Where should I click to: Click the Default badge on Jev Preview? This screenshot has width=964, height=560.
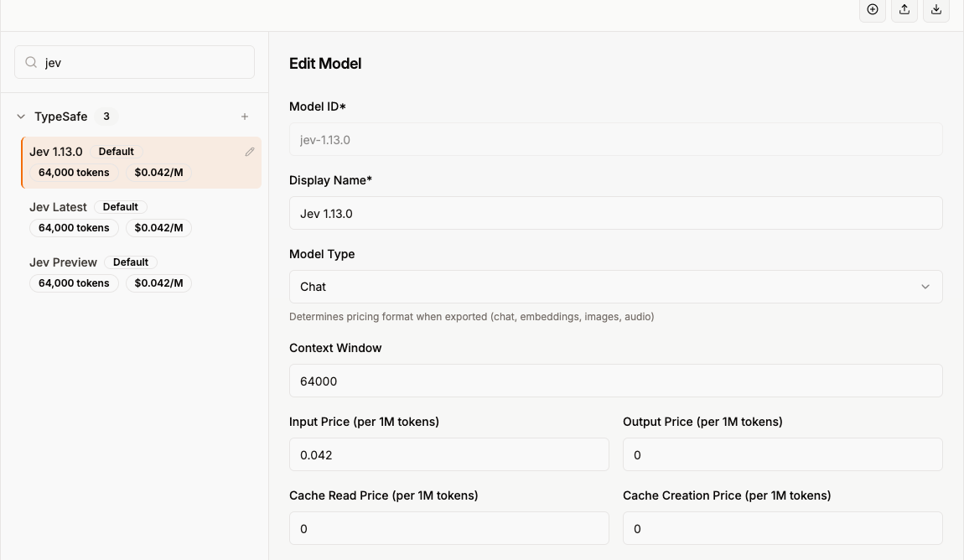131,262
